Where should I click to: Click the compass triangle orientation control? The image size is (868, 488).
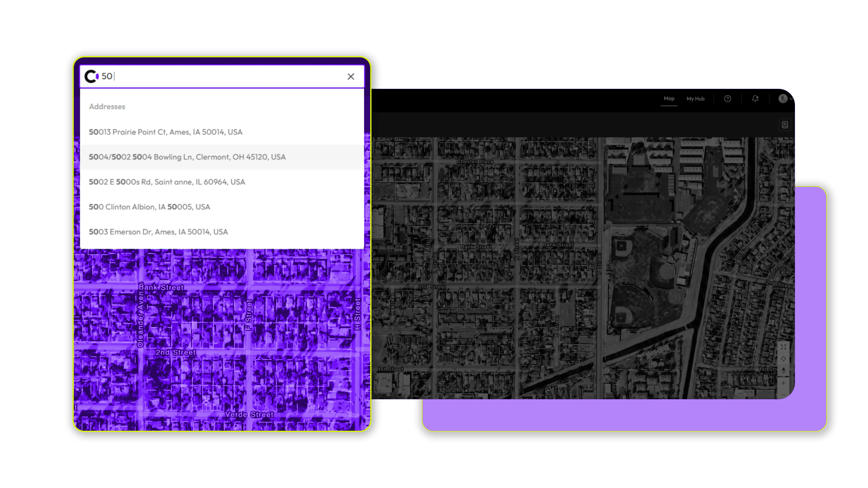coord(783,370)
